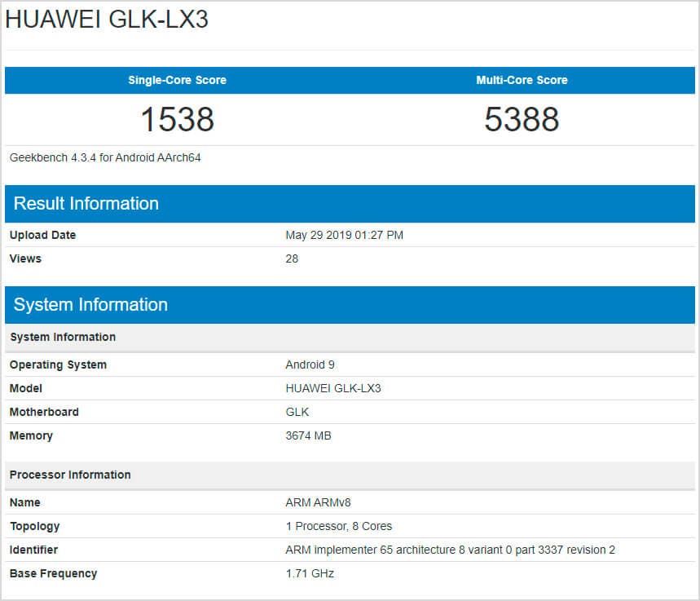Click the Base Frequency value 1.71 GHz
The height and width of the screenshot is (601, 700).
[x=310, y=573]
